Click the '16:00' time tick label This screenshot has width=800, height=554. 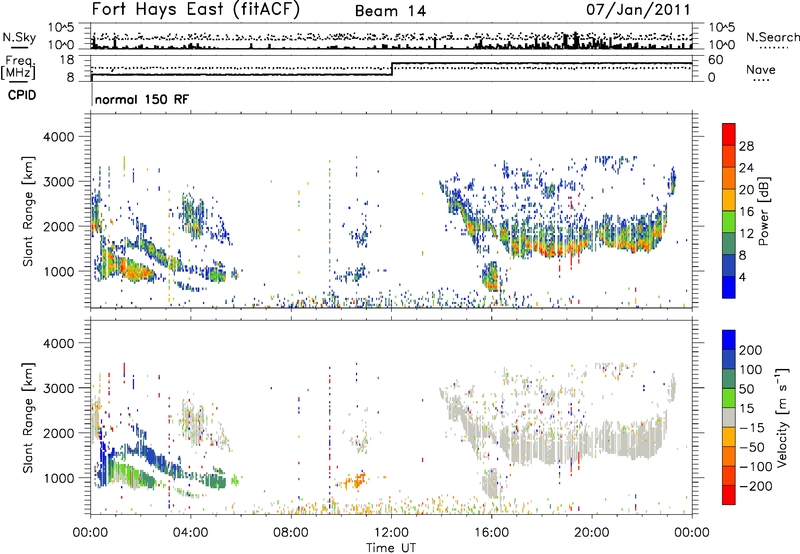tap(492, 533)
